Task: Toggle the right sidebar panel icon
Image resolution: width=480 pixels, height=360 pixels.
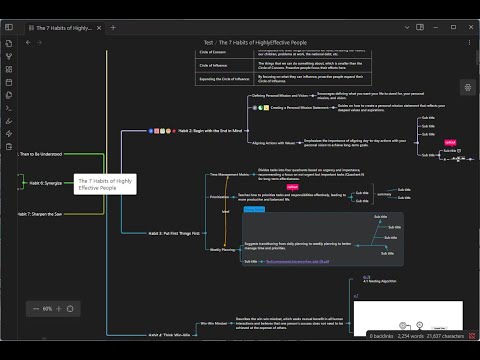Action: [420, 27]
